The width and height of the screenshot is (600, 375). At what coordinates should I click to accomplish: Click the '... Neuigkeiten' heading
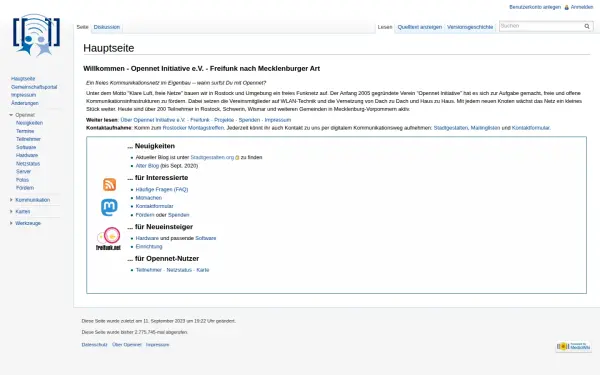(151, 146)
